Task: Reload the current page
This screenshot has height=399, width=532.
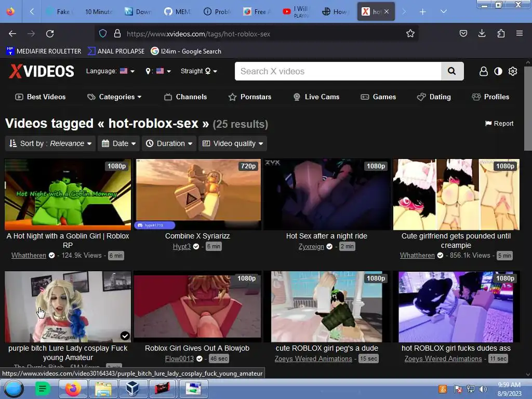Action: pos(50,34)
